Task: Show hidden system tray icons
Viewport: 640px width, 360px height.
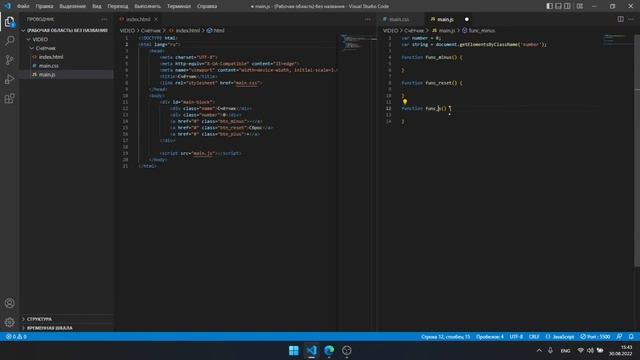Action: tap(539, 350)
